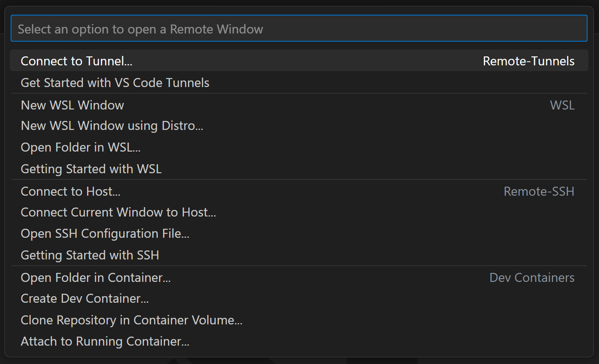Select New WSL Window using Distro...
599x364 pixels.
tap(299, 126)
